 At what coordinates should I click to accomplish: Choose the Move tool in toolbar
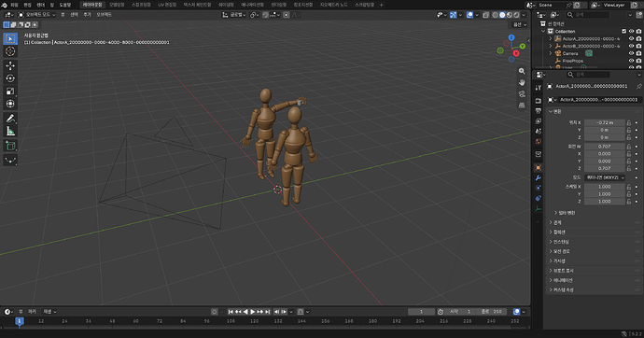coord(10,65)
